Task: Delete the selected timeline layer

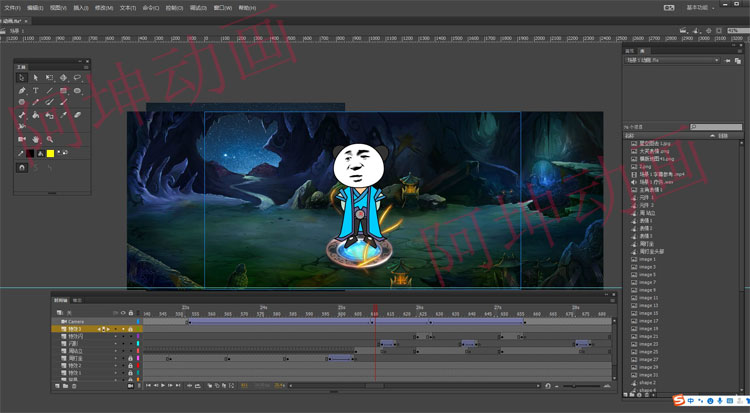Action: coord(74,386)
